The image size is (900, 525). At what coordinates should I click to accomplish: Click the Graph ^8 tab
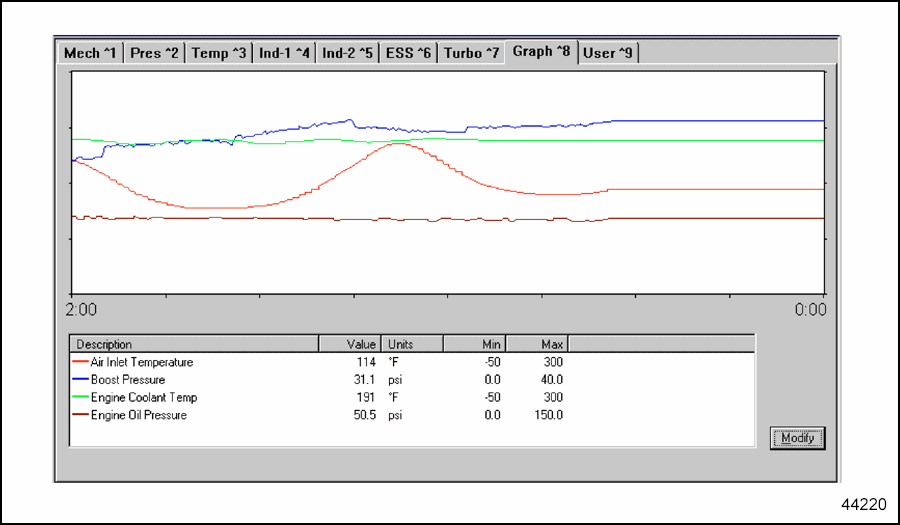540,51
